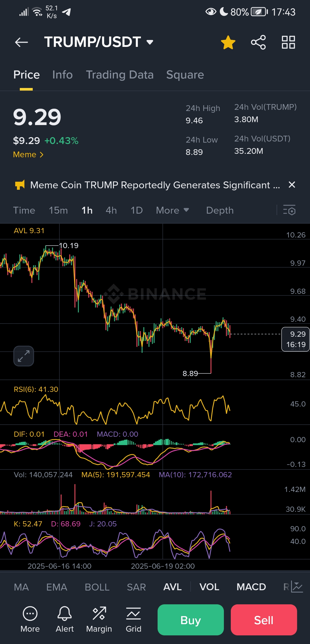Dismiss the news banner with X
Image resolution: width=310 pixels, height=644 pixels.
coord(292,185)
